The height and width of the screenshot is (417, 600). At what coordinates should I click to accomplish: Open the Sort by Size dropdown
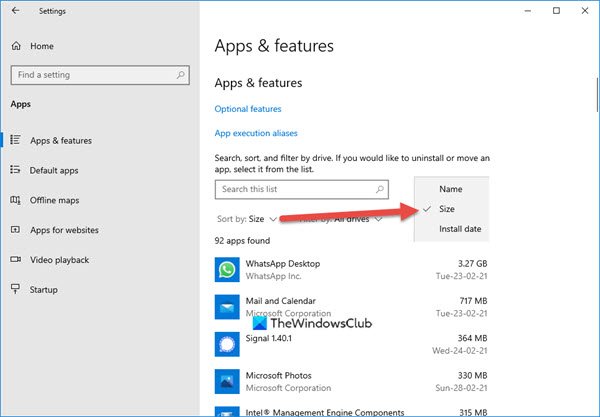click(247, 219)
